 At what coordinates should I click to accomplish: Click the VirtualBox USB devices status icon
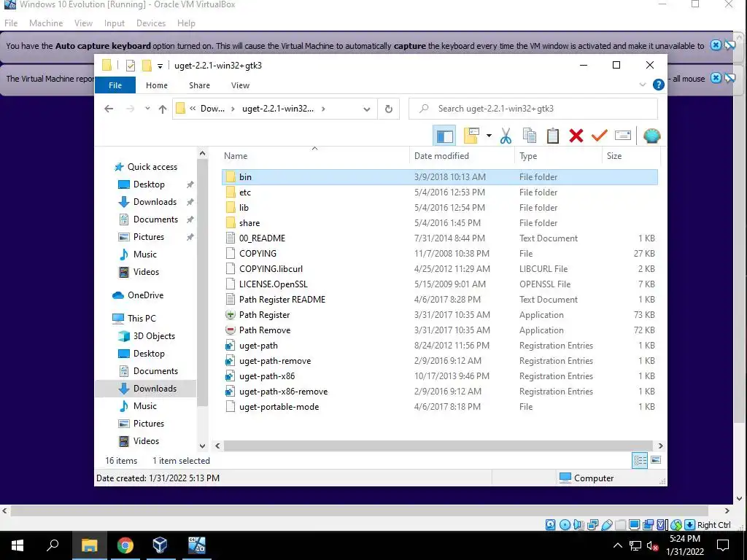[606, 525]
